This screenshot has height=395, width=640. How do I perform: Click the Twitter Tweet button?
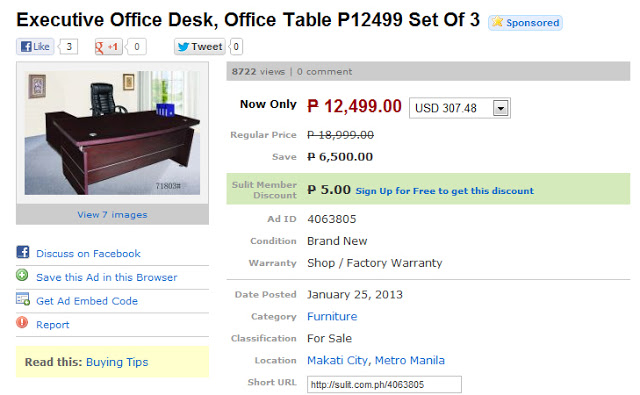pyautogui.click(x=200, y=47)
